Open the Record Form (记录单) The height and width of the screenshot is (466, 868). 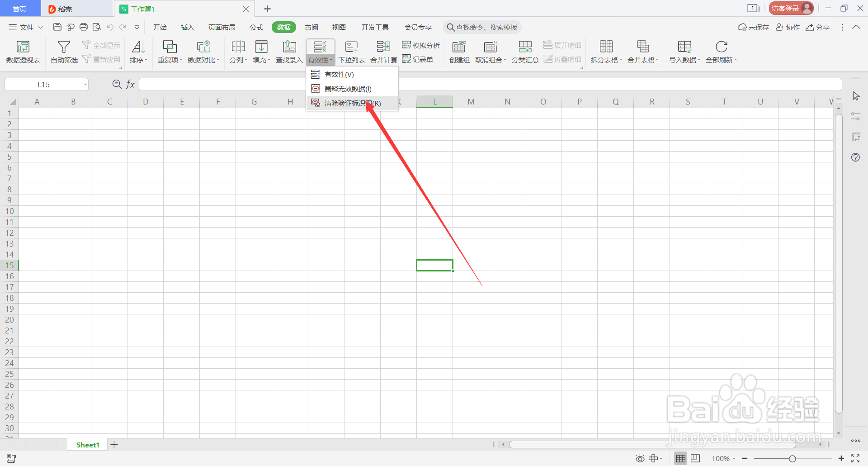[417, 59]
